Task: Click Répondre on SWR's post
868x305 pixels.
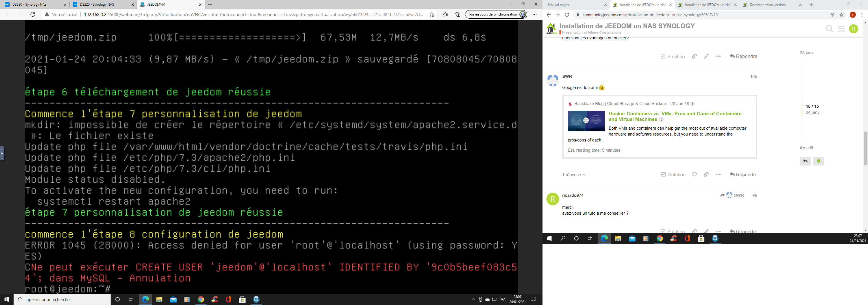Action: (x=743, y=174)
